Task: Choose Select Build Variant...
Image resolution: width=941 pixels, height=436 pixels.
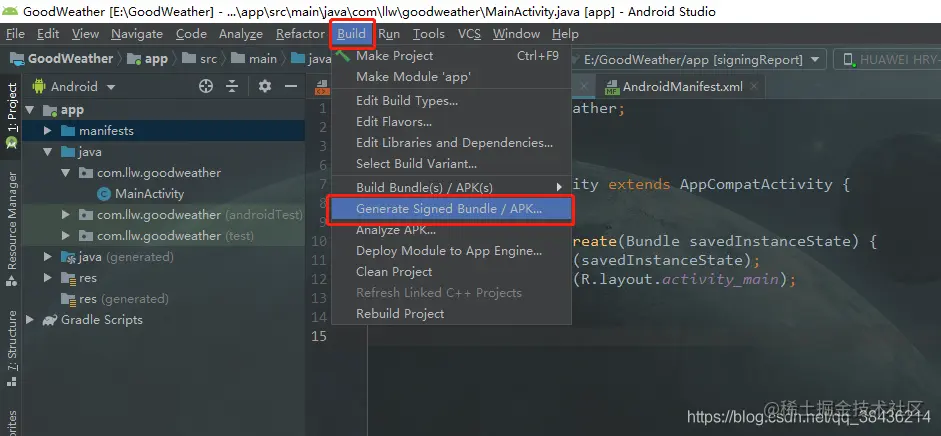Action: pyautogui.click(x=451, y=164)
